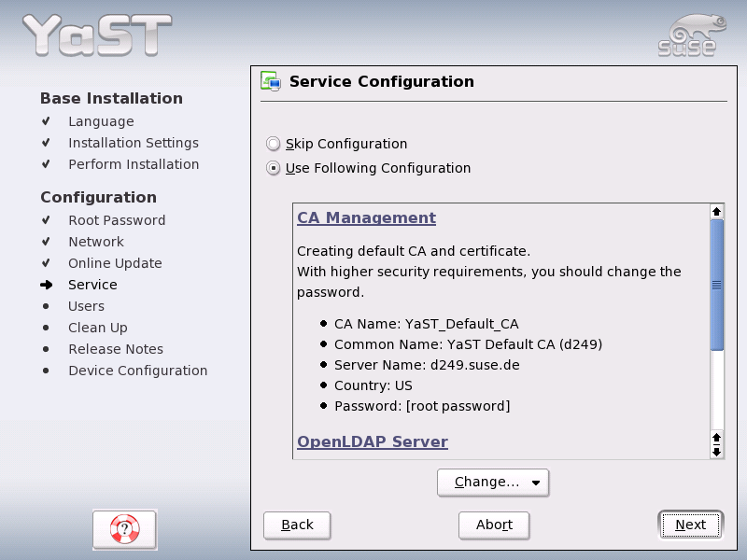
Task: Click the arrow marker beside Service
Action: pyautogui.click(x=47, y=285)
